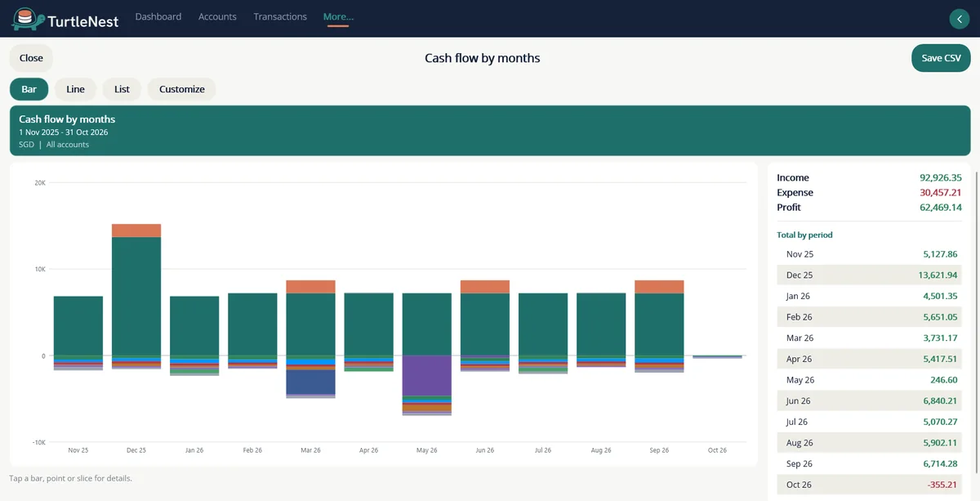
Task: Go to Transactions in the top nav
Action: tap(280, 16)
